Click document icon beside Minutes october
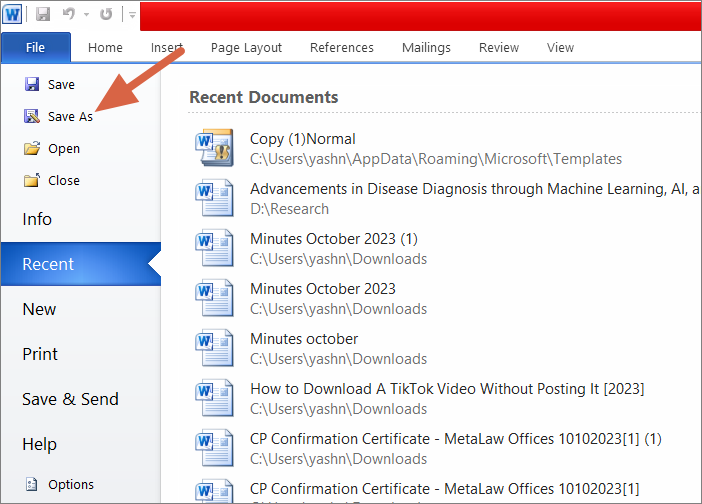 [x=214, y=348]
